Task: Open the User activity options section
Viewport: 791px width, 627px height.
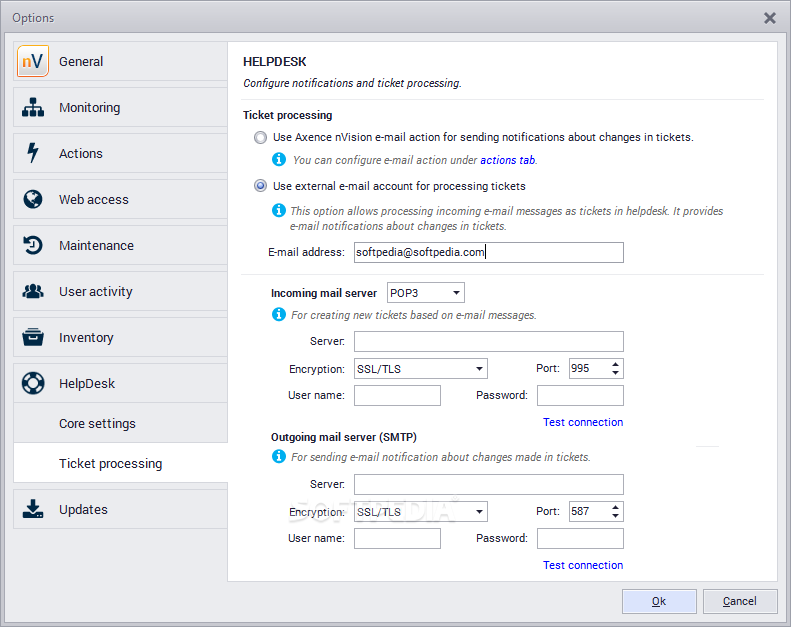Action: 120,291
